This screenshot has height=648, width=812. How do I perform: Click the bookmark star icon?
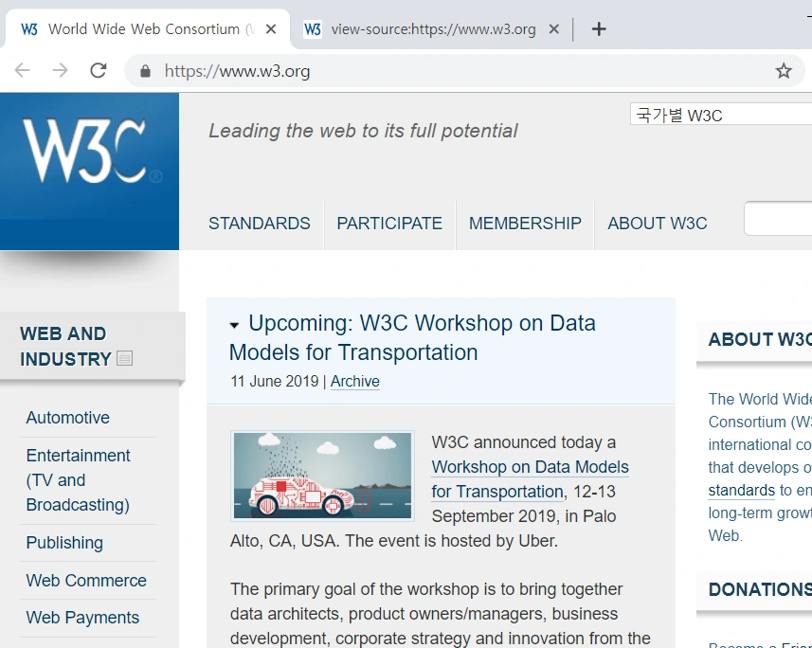(784, 70)
